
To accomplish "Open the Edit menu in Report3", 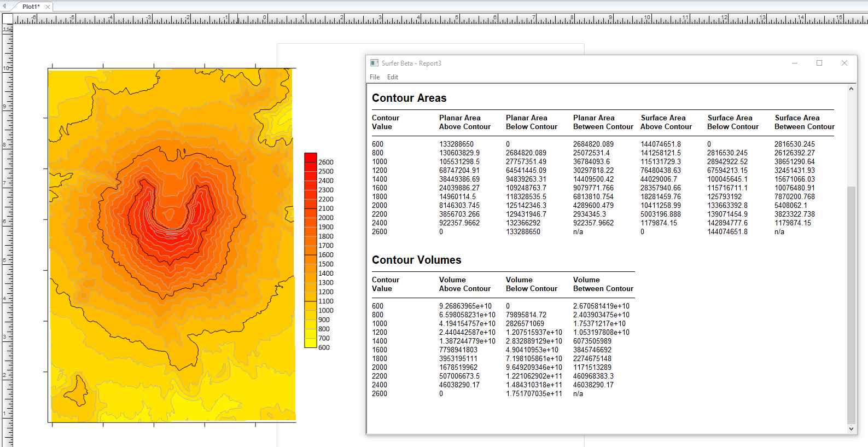I will coord(392,77).
